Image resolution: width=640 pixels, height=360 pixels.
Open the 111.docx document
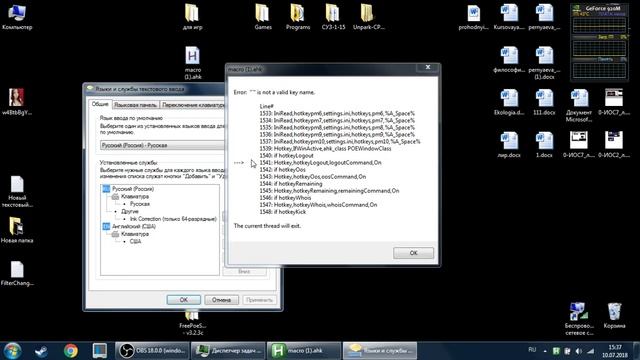coord(544,102)
